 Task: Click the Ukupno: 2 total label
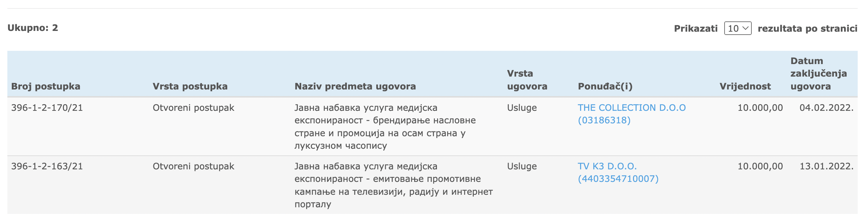point(33,28)
